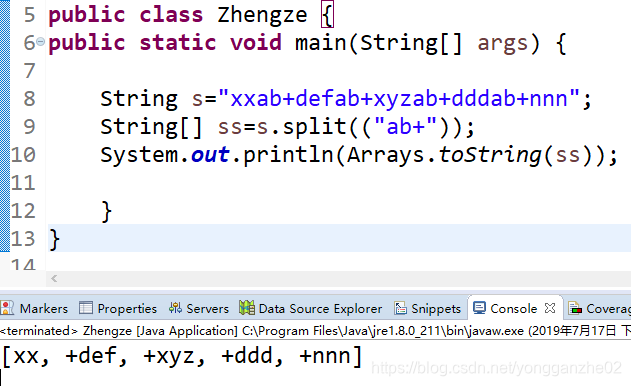Collapse the main method fold marker on line 6

pos(41,41)
